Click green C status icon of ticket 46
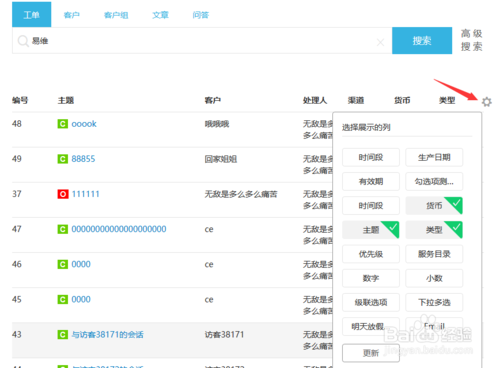The width and height of the screenshot is (500, 368). tap(63, 264)
